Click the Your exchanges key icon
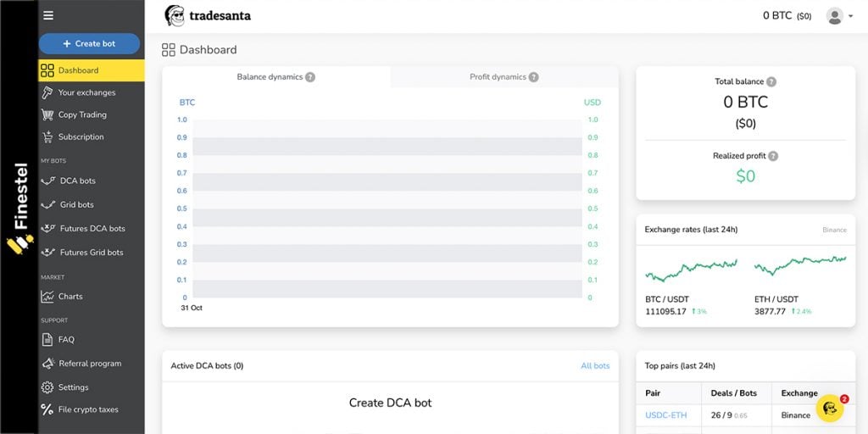Viewport: 868px width, 434px height. point(47,92)
